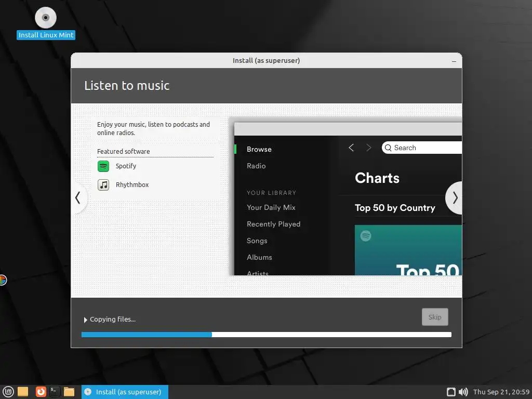Click the Rhythmbox music note icon
The width and height of the screenshot is (532, 399).
coord(103,185)
